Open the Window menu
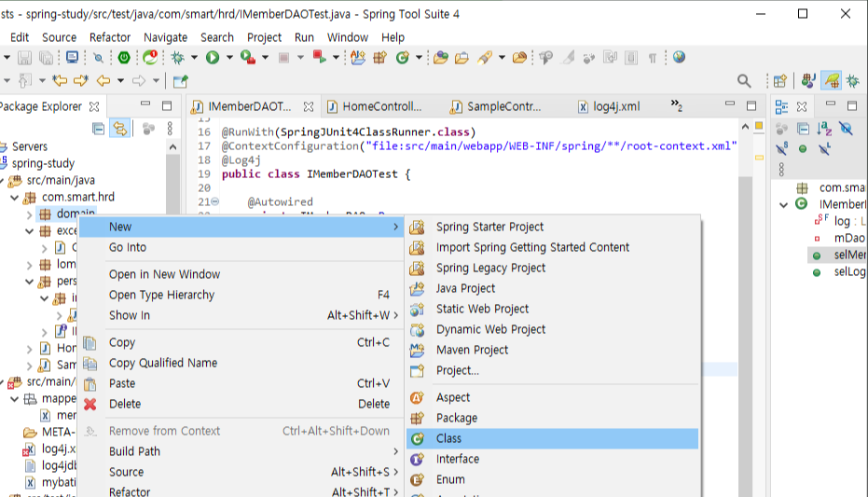 click(348, 37)
